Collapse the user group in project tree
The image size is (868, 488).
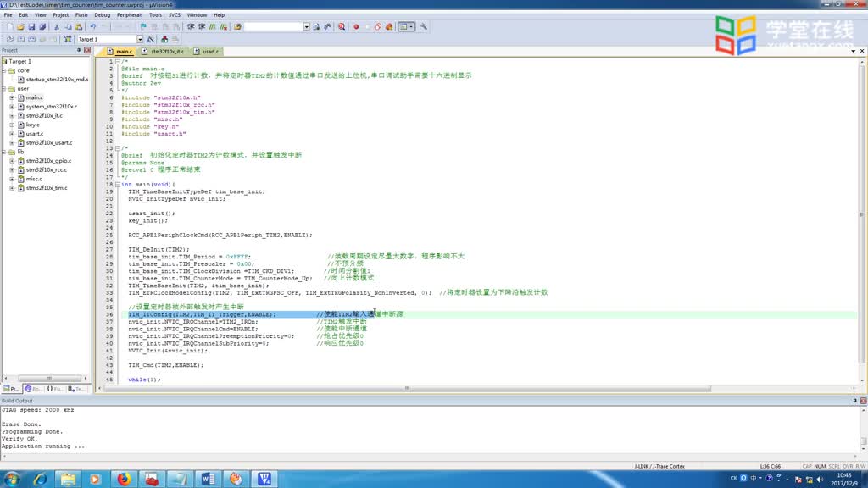[4, 88]
